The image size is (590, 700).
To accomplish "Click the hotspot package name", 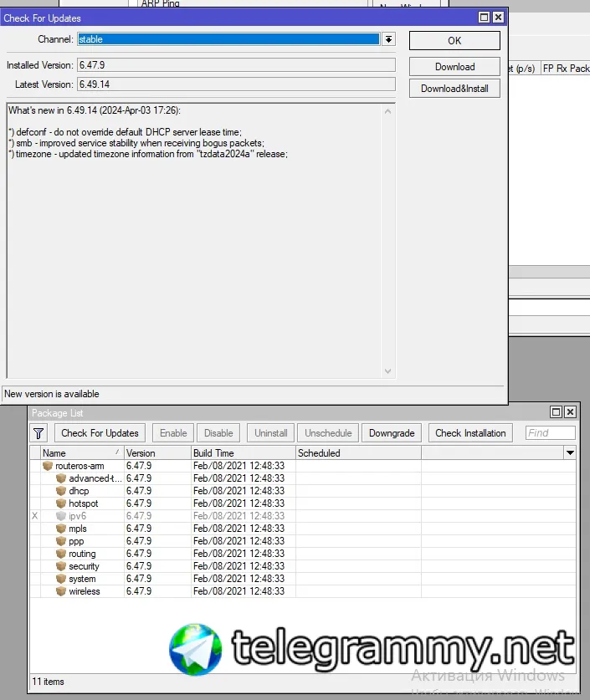I will pos(83,503).
